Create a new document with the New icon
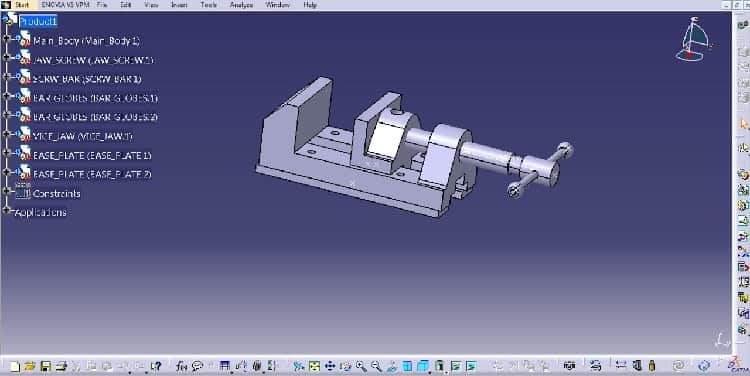This screenshot has width=750, height=376. tap(15, 366)
